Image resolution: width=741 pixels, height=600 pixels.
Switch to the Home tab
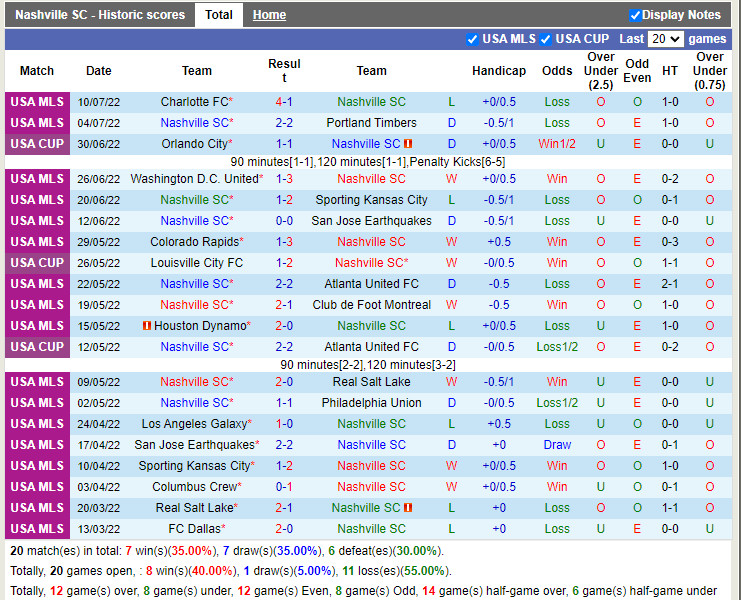pyautogui.click(x=269, y=15)
